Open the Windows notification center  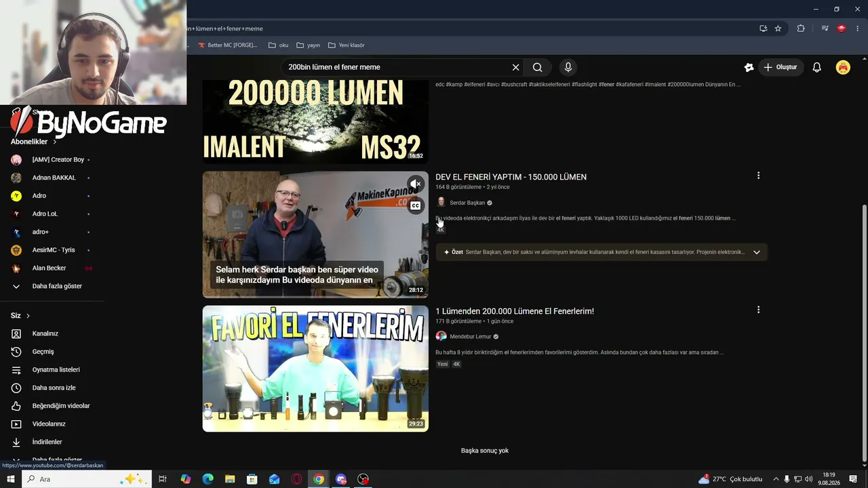(853, 479)
